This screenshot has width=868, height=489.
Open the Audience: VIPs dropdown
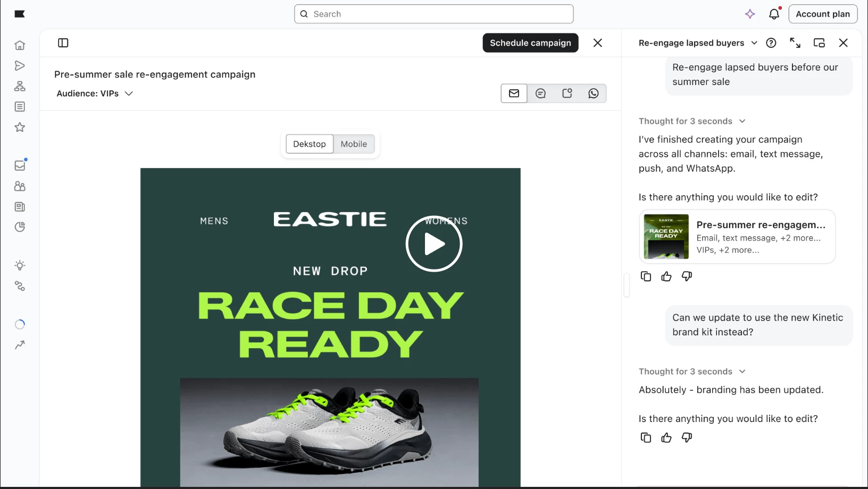pos(95,94)
